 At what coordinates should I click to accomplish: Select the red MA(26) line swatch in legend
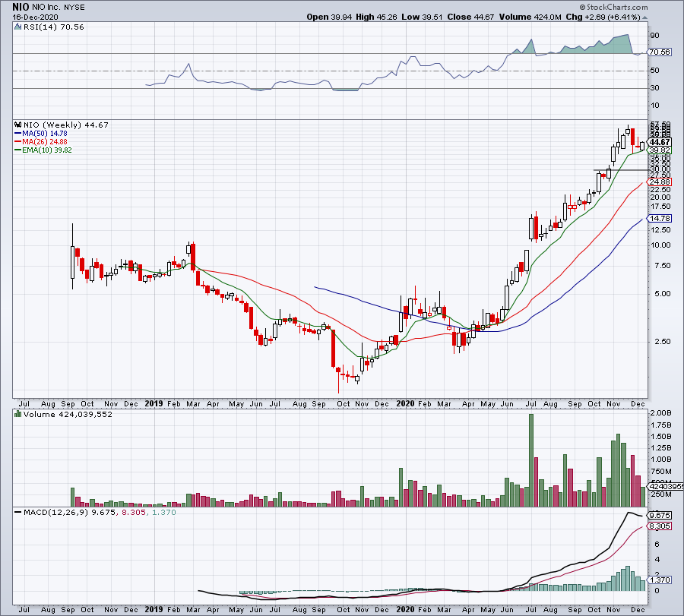pyautogui.click(x=18, y=142)
